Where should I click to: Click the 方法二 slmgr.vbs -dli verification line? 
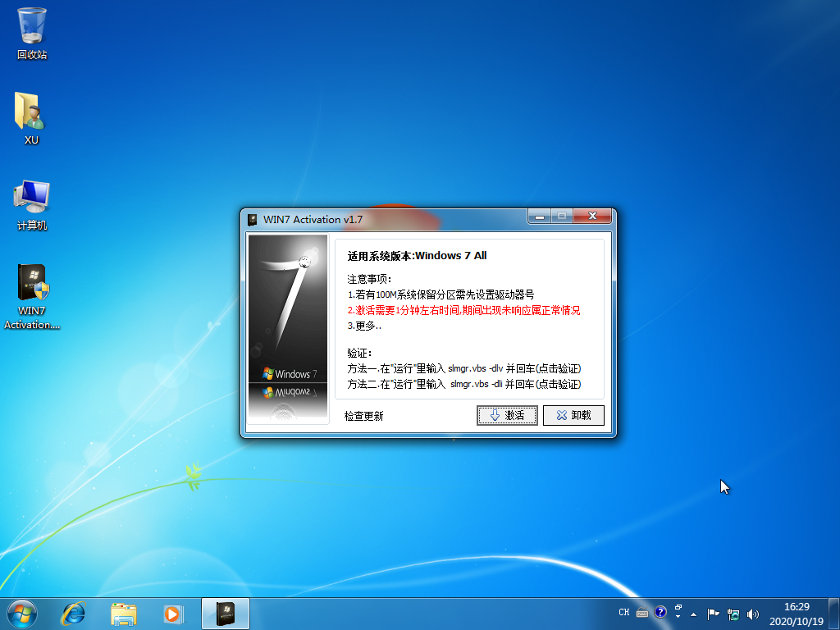(x=463, y=384)
